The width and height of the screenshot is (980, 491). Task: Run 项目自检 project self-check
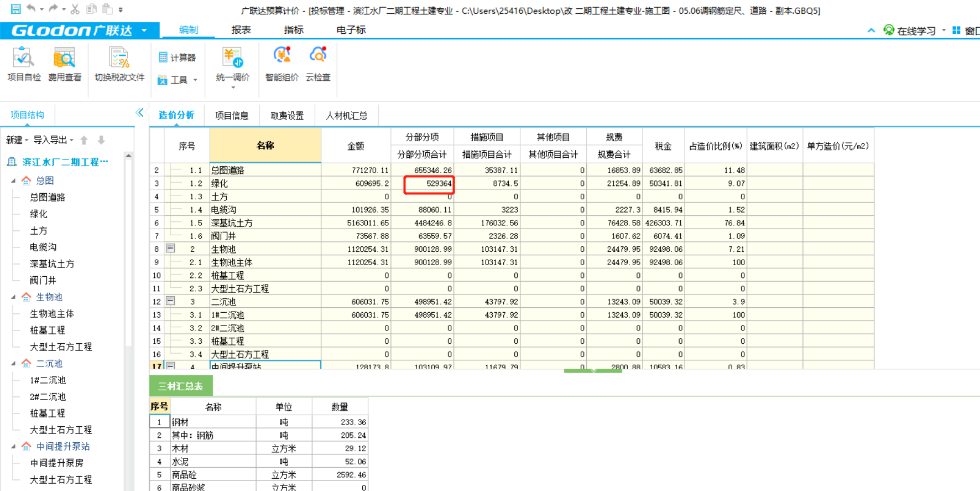coord(24,65)
